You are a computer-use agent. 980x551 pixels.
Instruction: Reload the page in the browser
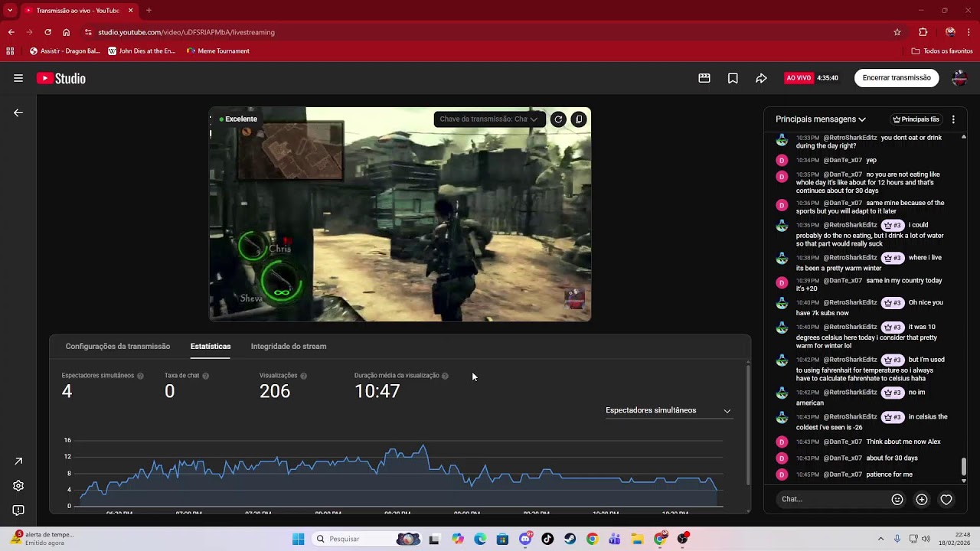coord(47,32)
